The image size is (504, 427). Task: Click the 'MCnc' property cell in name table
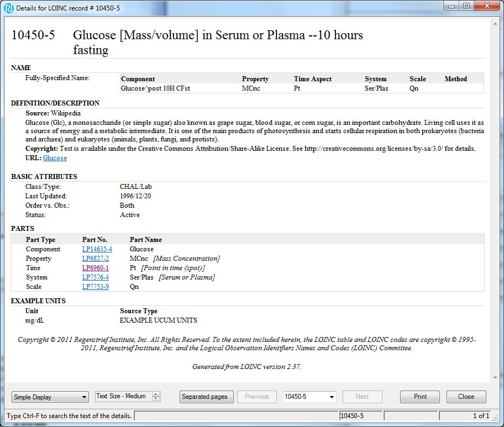[251, 88]
